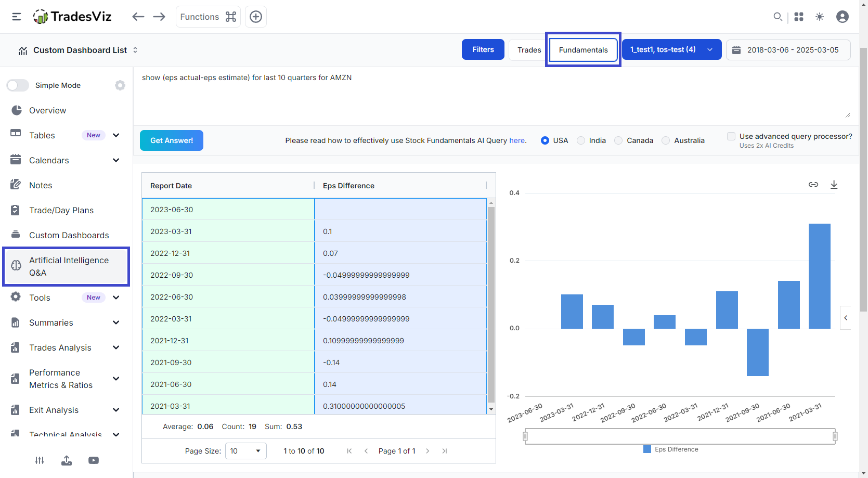Image resolution: width=868 pixels, height=478 pixels.
Task: Go to previous table page
Action: click(x=366, y=451)
